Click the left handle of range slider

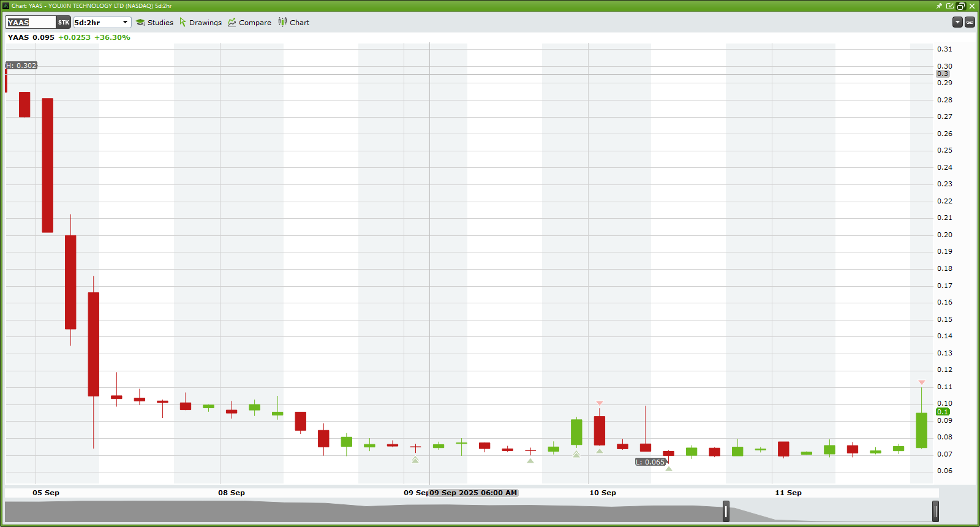pos(726,511)
